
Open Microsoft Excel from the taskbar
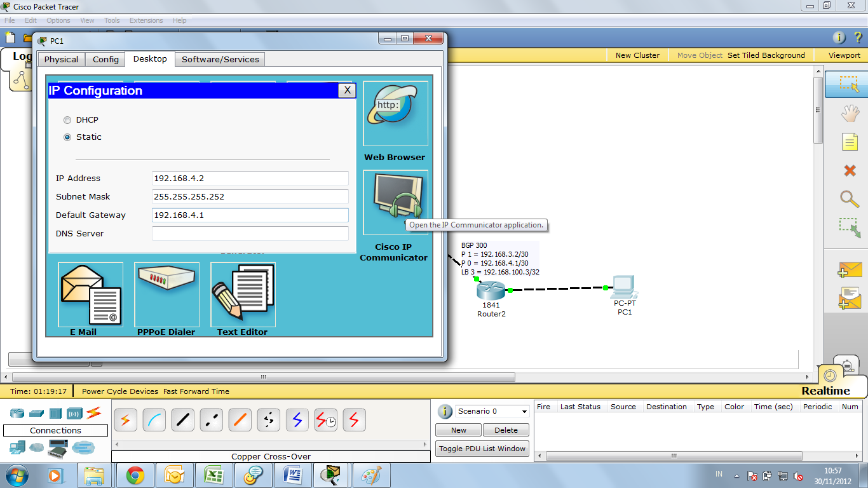pos(213,475)
